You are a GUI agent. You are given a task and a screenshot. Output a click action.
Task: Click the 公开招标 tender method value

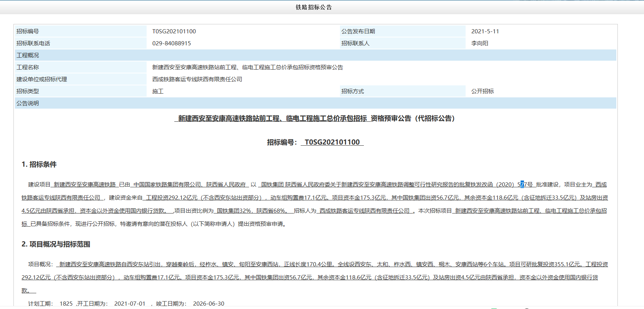(482, 91)
